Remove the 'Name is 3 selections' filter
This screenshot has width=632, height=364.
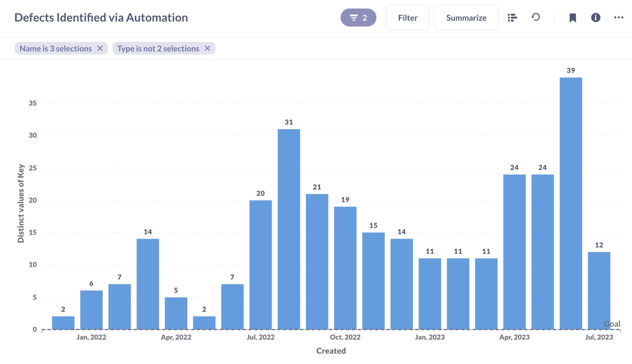click(x=100, y=48)
